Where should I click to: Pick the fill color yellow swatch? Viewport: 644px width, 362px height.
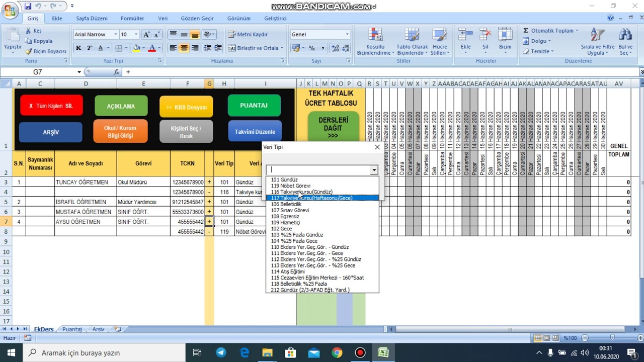136,48
